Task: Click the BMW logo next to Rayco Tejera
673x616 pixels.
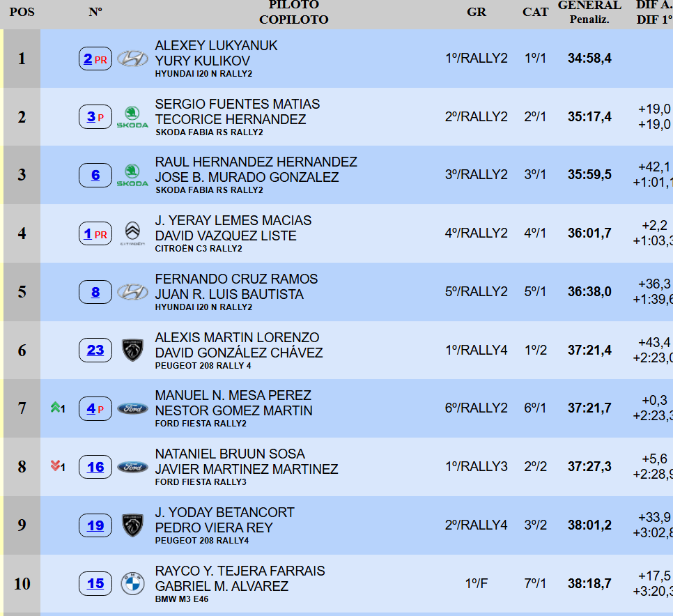Action: pyautogui.click(x=132, y=584)
